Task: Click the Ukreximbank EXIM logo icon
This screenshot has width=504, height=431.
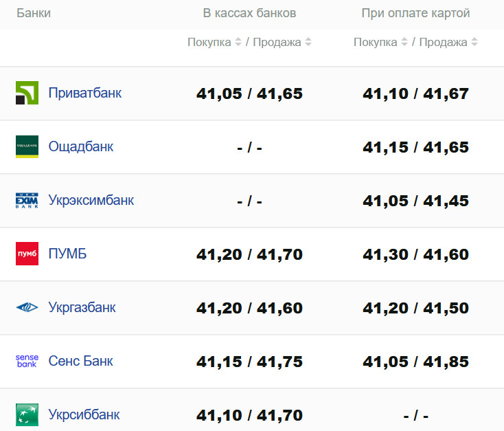Action: click(x=27, y=200)
